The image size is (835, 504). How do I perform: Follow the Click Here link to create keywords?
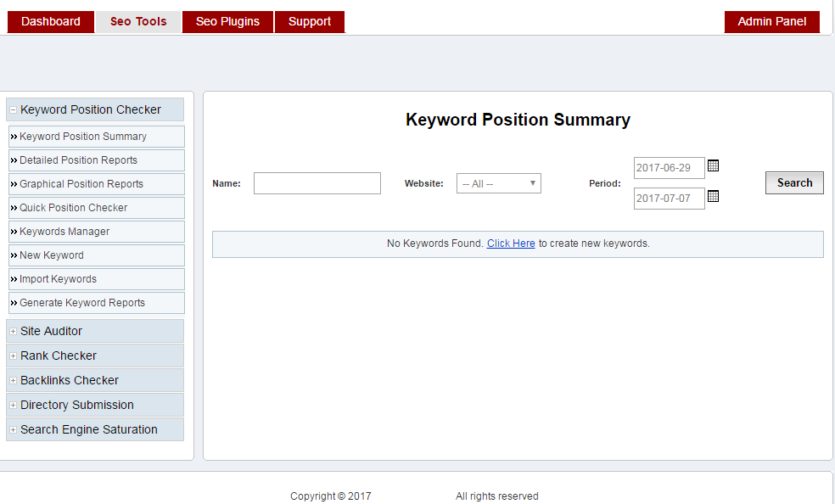511,244
